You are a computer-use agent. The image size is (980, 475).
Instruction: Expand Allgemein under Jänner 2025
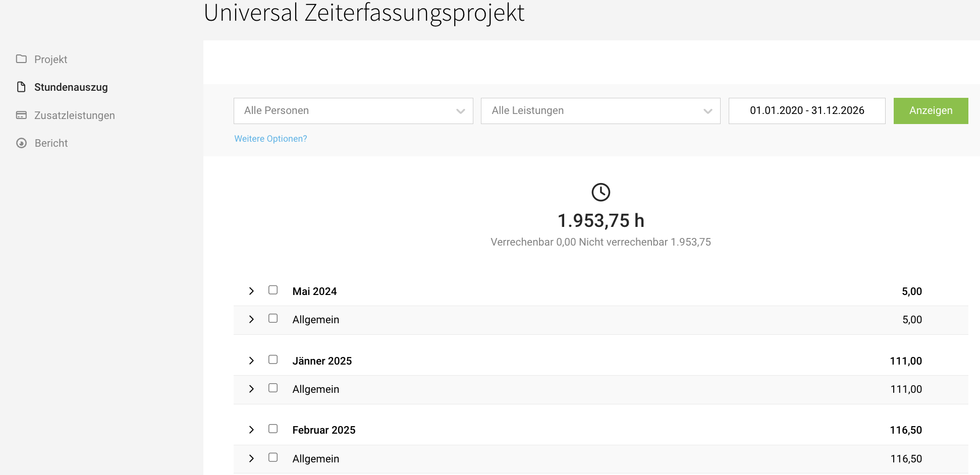(251, 389)
